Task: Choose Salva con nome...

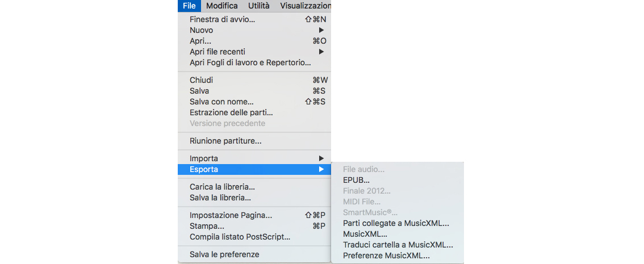Action: pyautogui.click(x=221, y=102)
